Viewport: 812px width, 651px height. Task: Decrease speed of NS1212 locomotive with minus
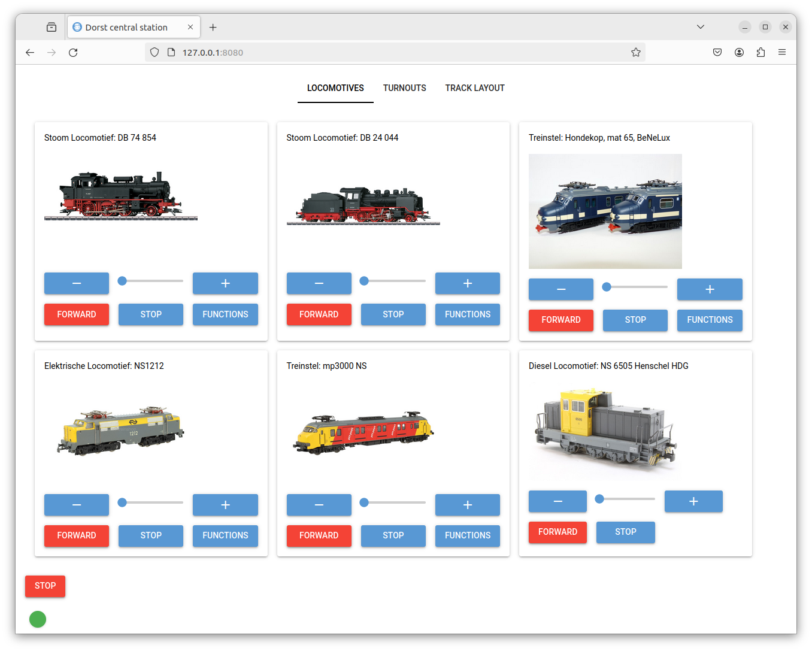(77, 505)
